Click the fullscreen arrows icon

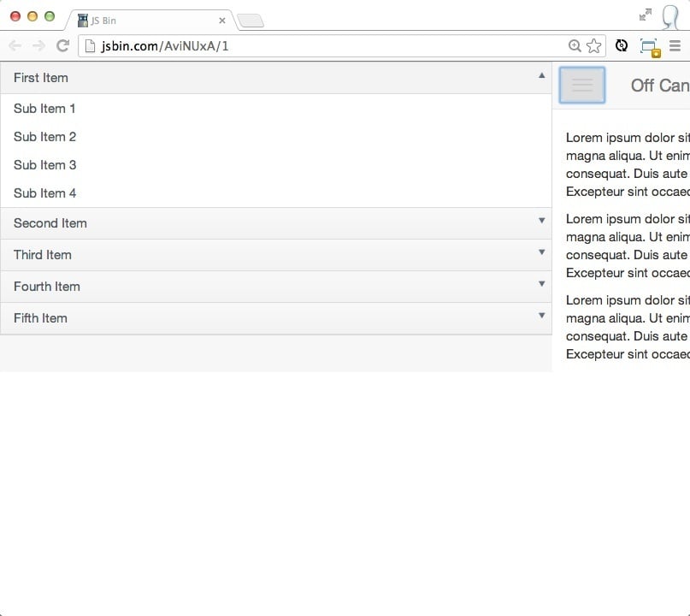pos(646,15)
